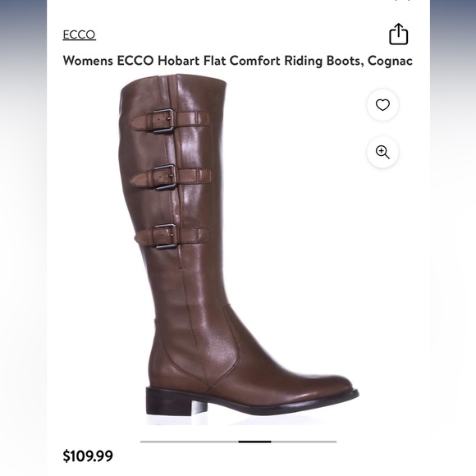
Task: Click the top opening of the boot shaft
Action: point(175,81)
